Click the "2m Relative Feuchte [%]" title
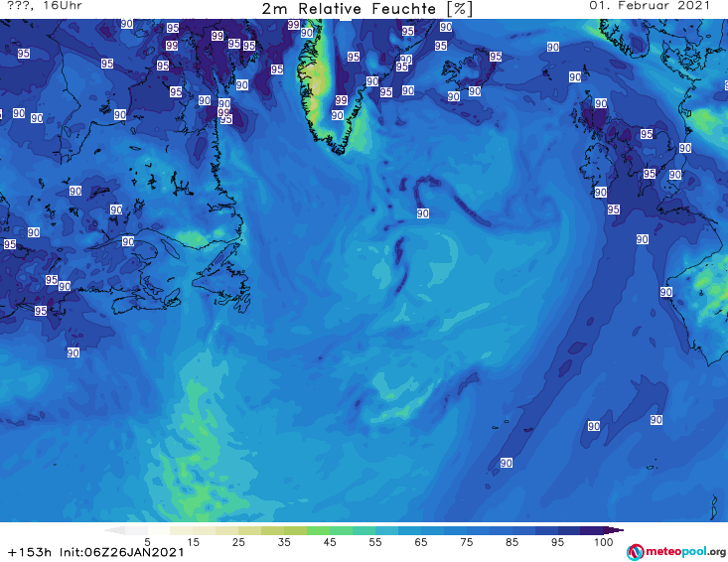Screen dimensions: 728x562 coord(367,9)
